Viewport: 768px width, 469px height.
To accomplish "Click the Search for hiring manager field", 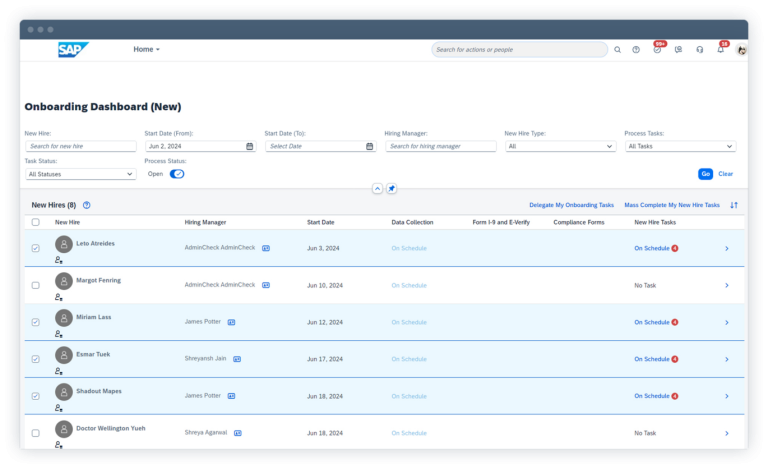I will tap(441, 146).
